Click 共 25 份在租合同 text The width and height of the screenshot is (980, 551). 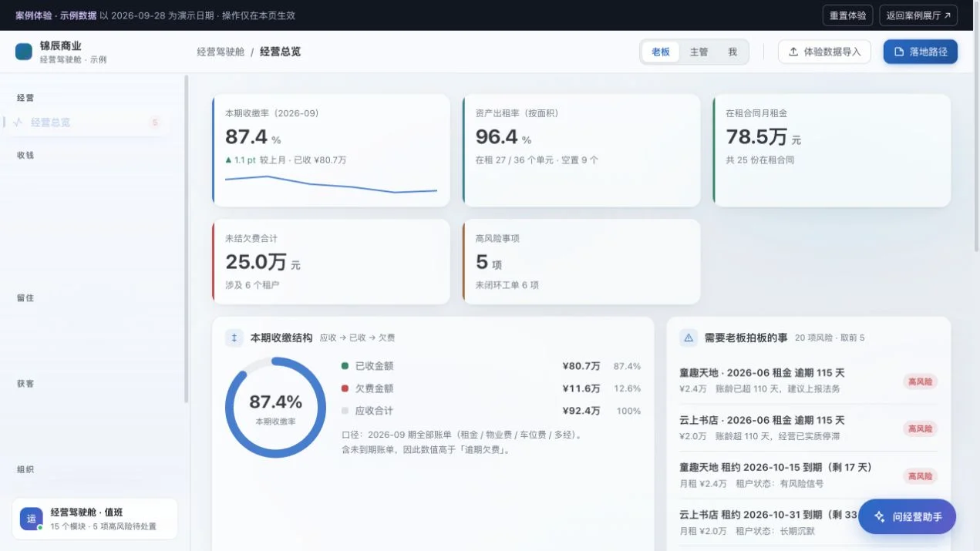point(760,160)
